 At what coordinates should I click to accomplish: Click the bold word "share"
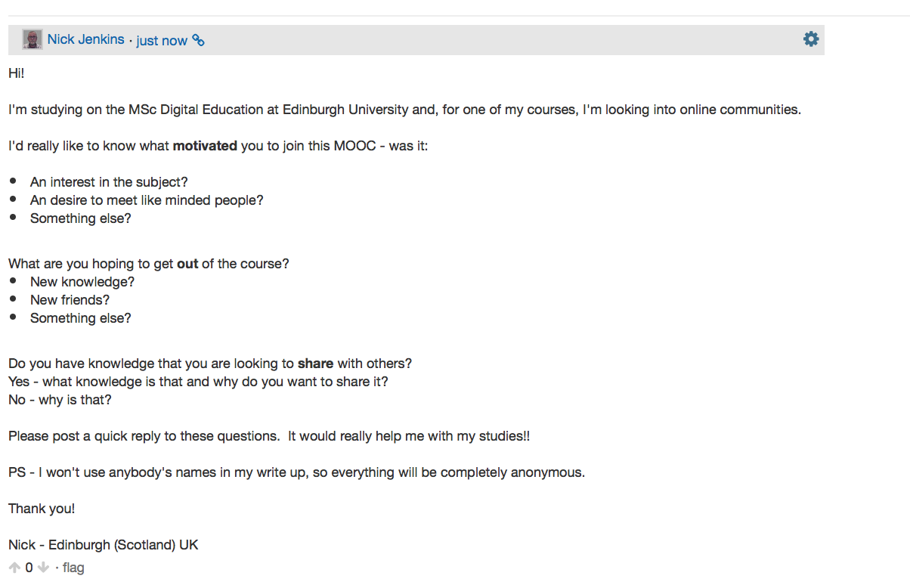coord(315,364)
